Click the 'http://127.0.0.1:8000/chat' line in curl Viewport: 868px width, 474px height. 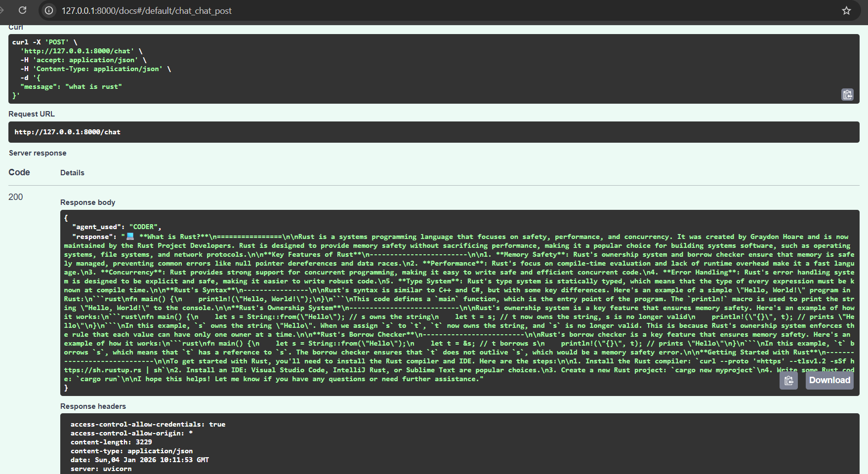click(82, 51)
